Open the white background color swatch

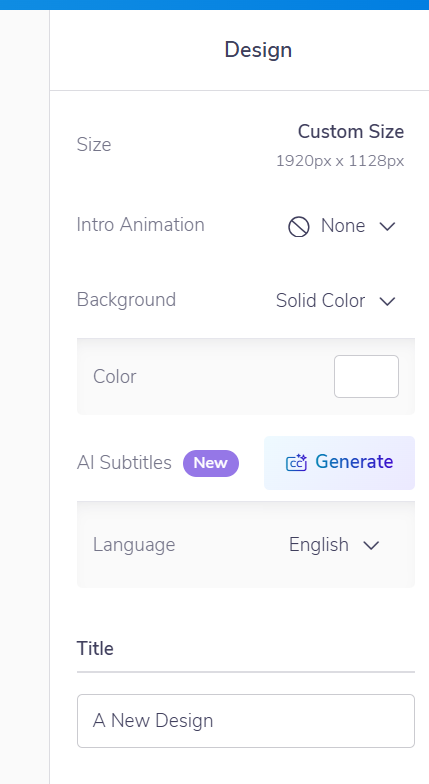[366, 376]
